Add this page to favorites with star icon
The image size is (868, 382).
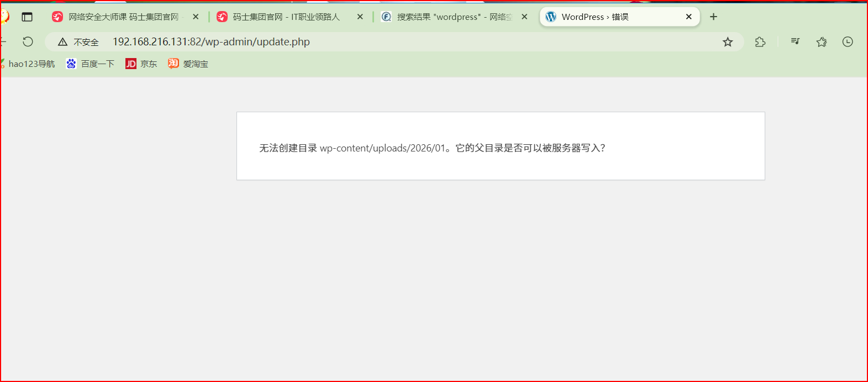[x=728, y=42]
